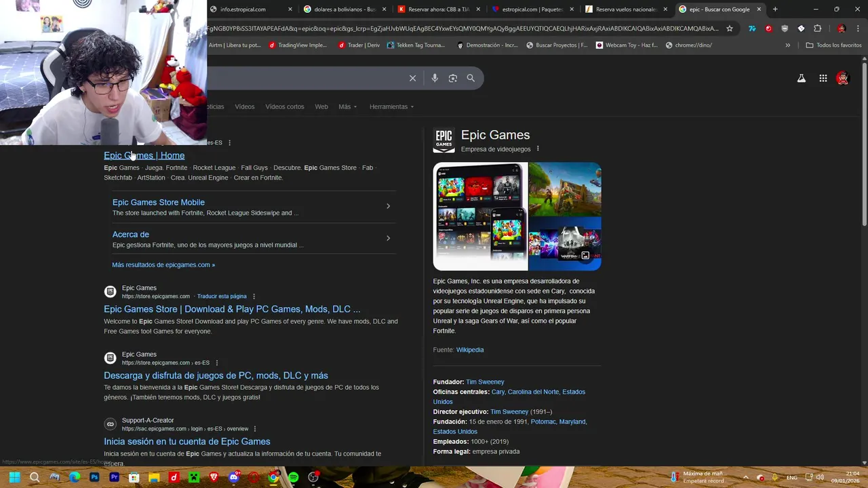Open options for Support-A-Creator result
This screenshot has height=488, width=868.
(255, 429)
